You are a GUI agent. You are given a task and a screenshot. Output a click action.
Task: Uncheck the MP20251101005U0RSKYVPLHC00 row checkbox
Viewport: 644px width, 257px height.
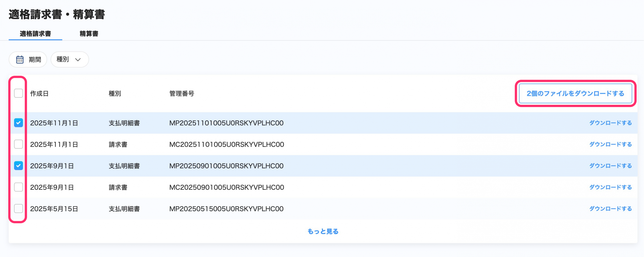click(18, 123)
